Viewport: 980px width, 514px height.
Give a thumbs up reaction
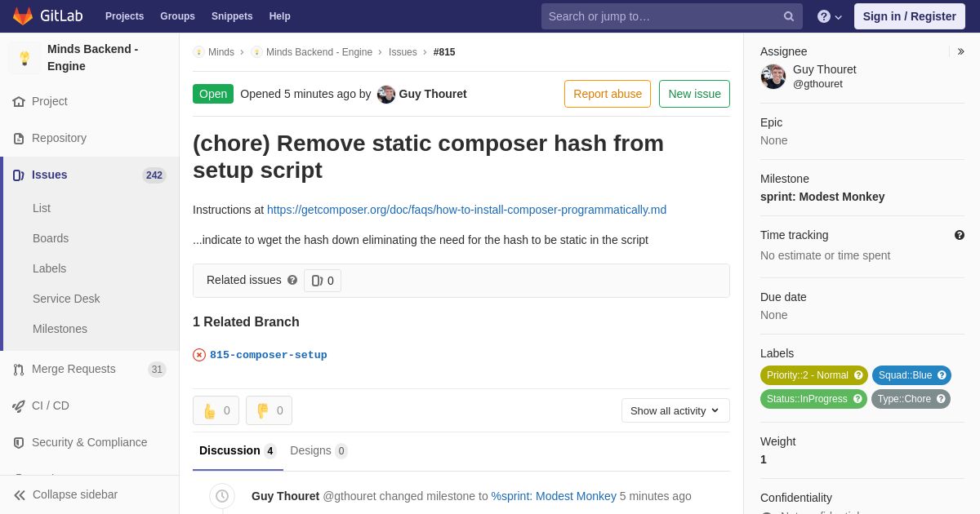pyautogui.click(x=216, y=410)
